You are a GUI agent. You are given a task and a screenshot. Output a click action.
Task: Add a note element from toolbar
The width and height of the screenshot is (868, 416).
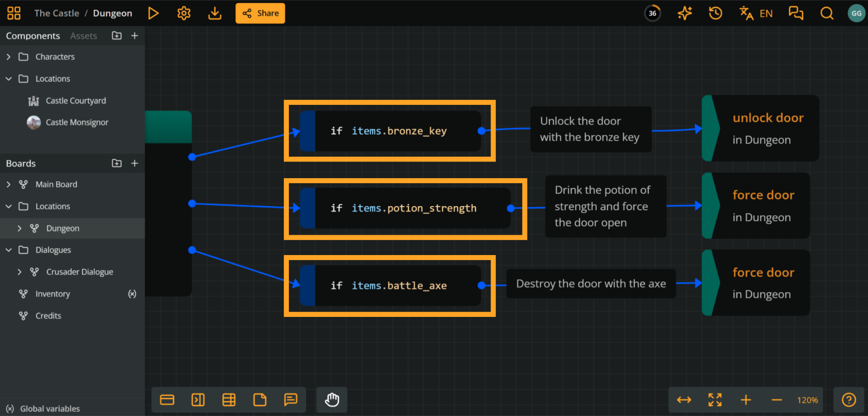pos(260,400)
